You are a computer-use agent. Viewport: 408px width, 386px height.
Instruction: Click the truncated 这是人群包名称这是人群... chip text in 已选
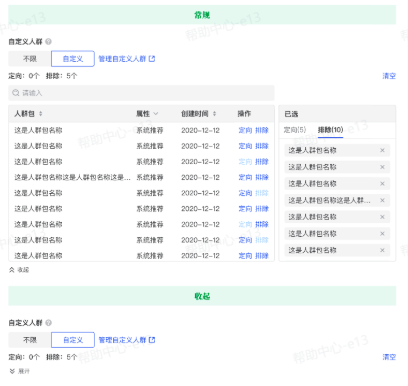329,200
